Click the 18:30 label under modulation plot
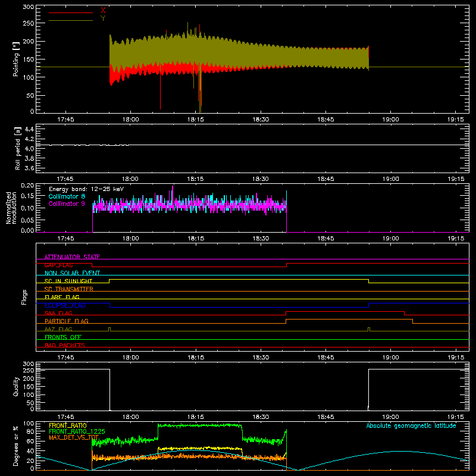Viewport: 476px width, 476px height. click(261, 239)
